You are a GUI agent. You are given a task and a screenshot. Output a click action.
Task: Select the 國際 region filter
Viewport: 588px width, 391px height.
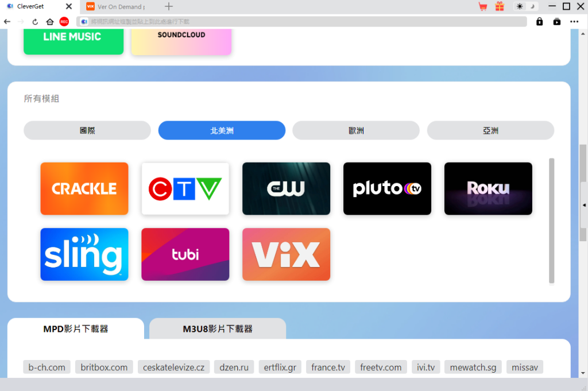87,130
